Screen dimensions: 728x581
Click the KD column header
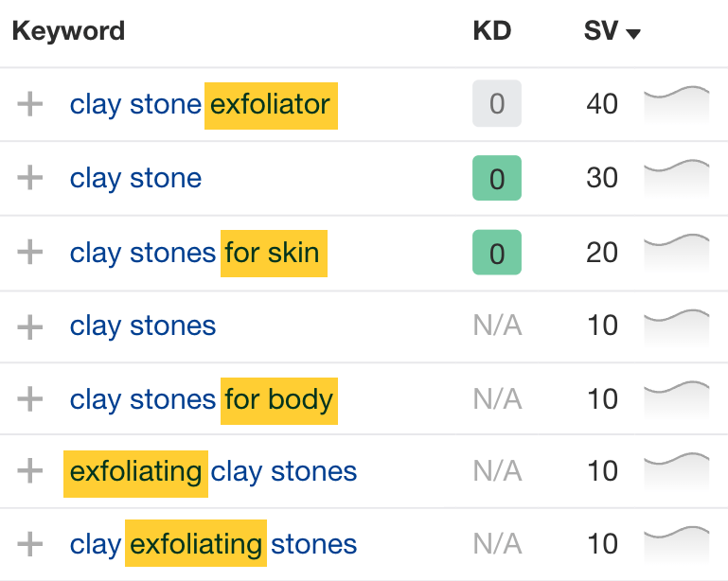tap(491, 31)
